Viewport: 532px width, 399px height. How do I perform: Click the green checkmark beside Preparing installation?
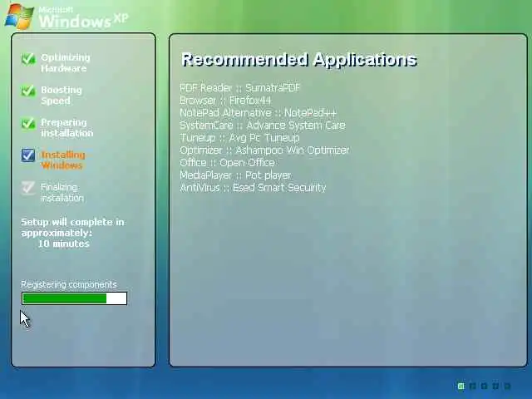click(x=28, y=123)
